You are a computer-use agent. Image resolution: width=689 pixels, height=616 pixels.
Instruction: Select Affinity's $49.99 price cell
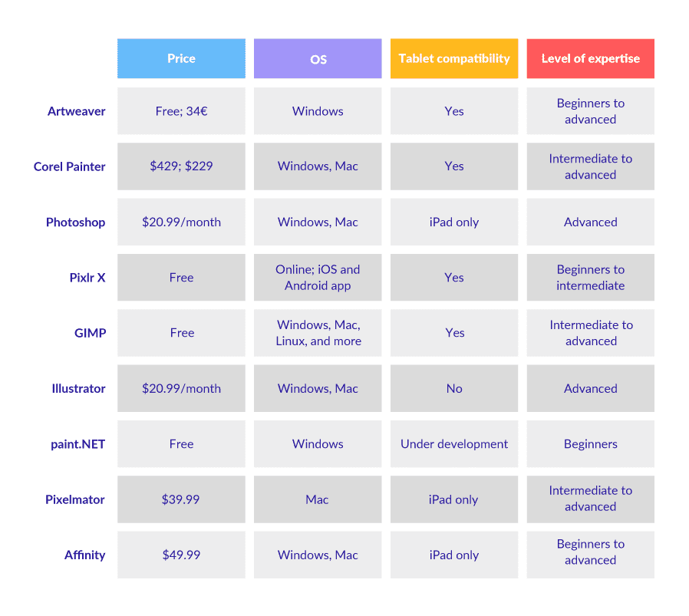(x=181, y=555)
